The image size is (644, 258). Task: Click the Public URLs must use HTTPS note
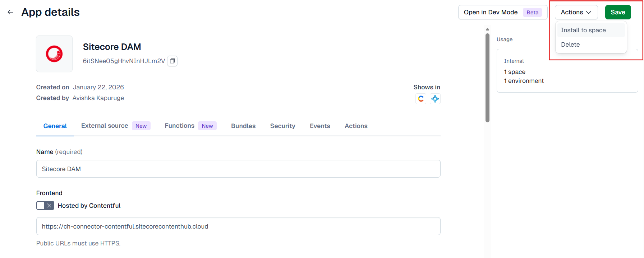coord(78,243)
